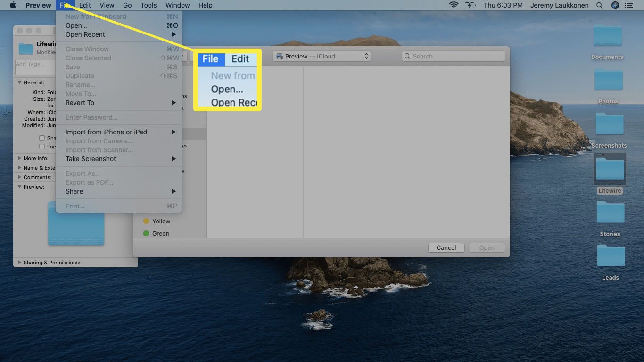Viewport: 644px width, 362px height.
Task: Click the Stories folder icon
Action: (610, 214)
